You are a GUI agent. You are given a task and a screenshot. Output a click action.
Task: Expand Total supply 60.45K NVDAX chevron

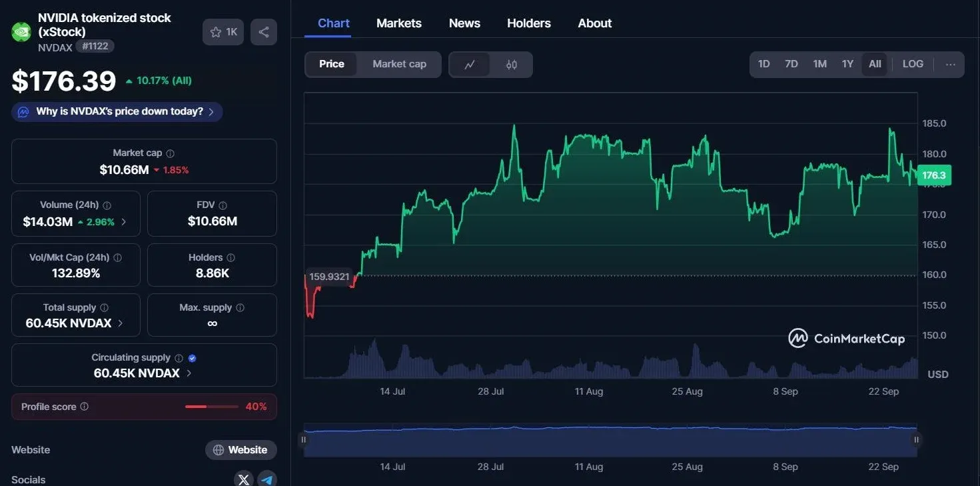(120, 323)
